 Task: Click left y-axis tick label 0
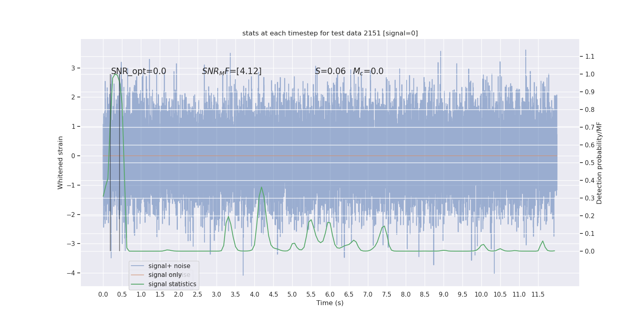[x=73, y=156]
